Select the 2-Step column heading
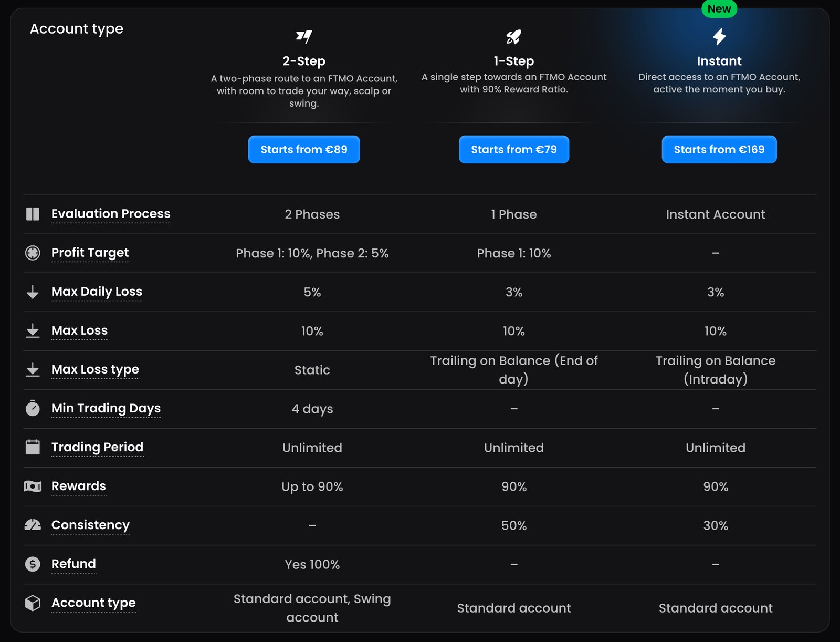Screen dimensions: 840x642 (x=304, y=61)
